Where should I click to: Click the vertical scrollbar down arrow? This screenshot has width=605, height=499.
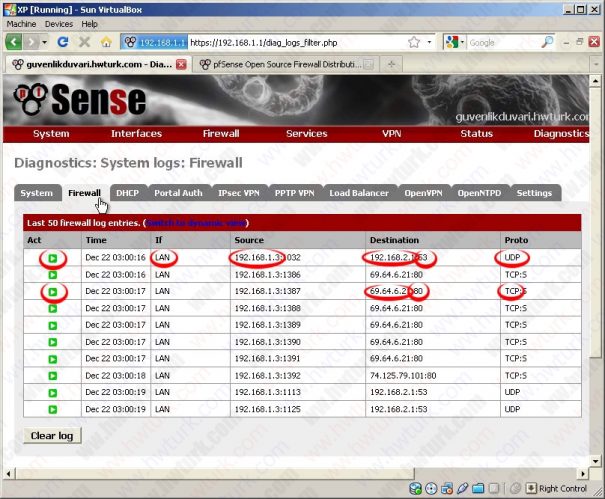click(x=595, y=461)
